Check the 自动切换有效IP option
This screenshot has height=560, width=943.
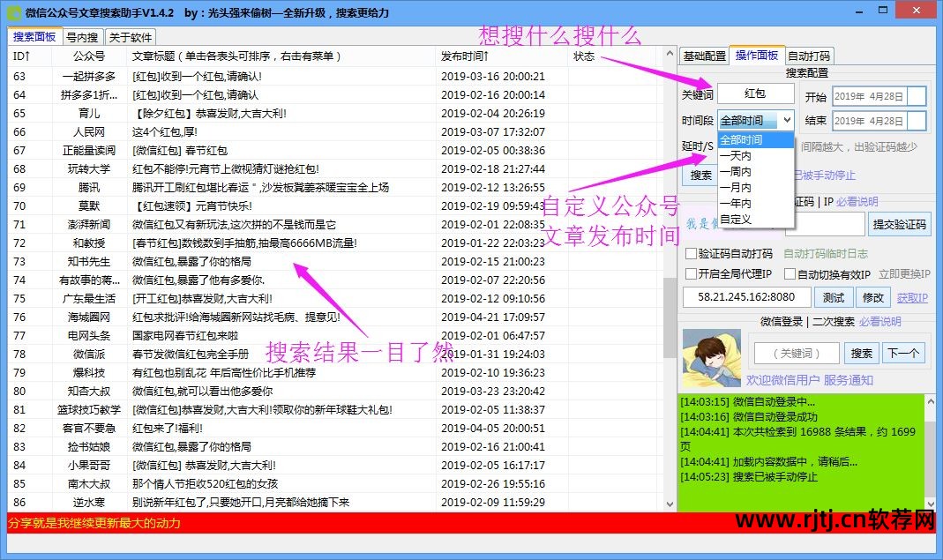[790, 273]
